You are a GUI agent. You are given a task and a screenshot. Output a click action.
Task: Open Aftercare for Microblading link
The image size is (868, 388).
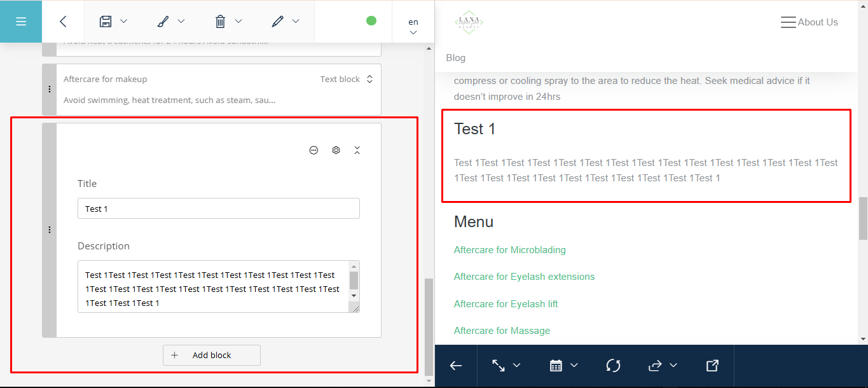(x=509, y=250)
